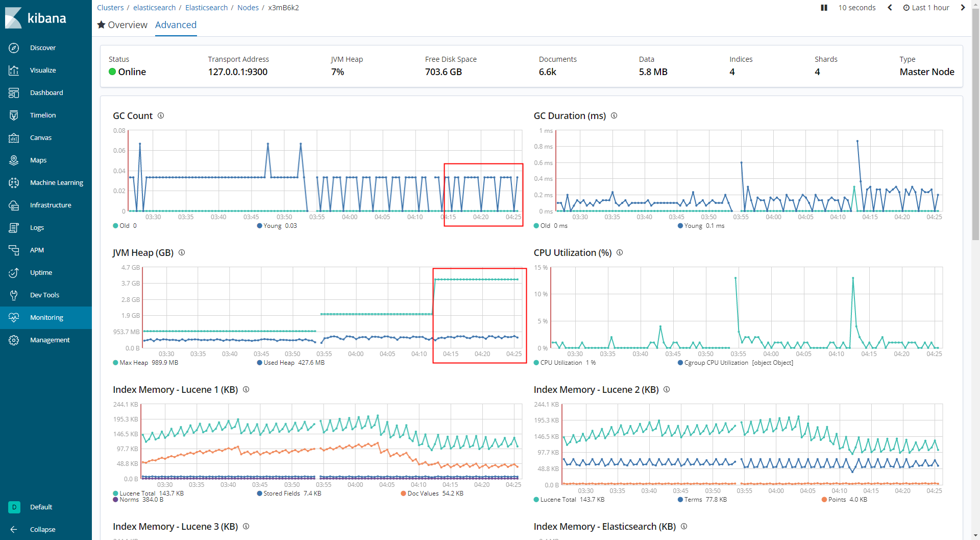Click the Lucene 2 info icon
Screen dimensions: 980x540
tap(667, 389)
